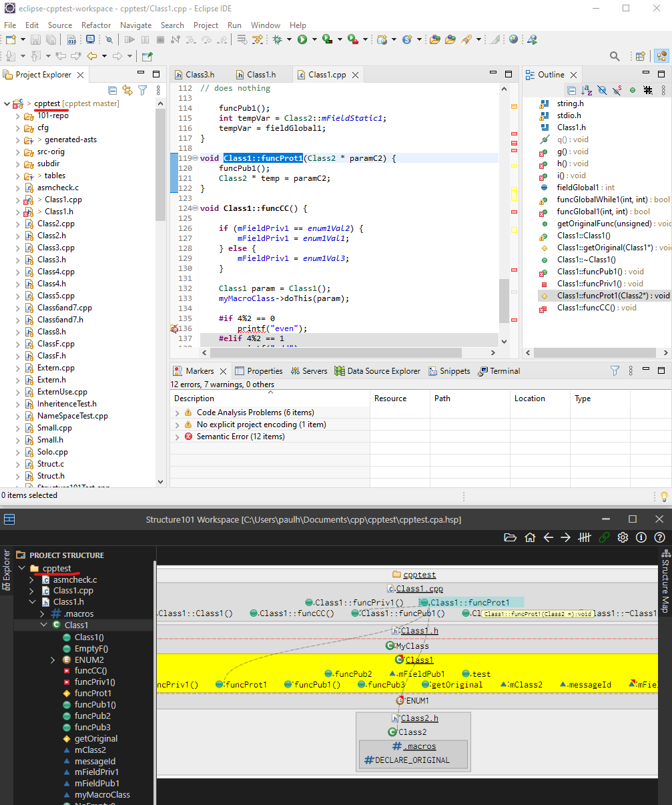Toggle Link with Editor in Project Explorer
The image size is (672, 805).
tap(127, 90)
